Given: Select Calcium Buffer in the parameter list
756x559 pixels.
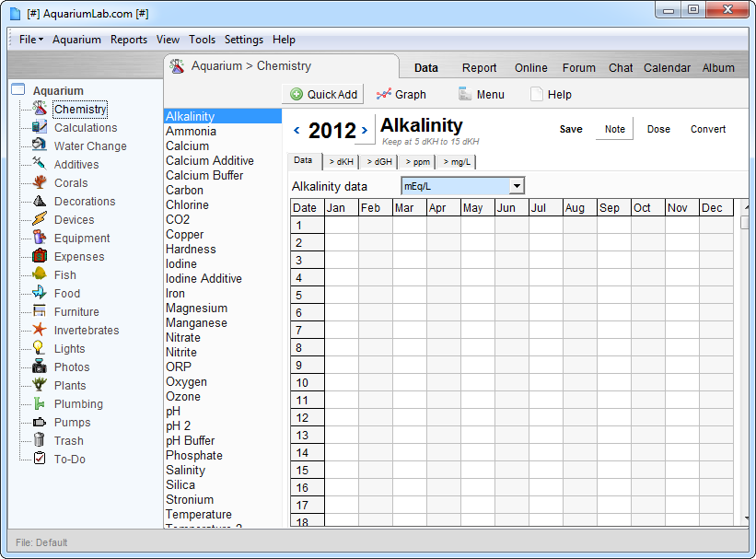Looking at the screenshot, I should point(222,175).
